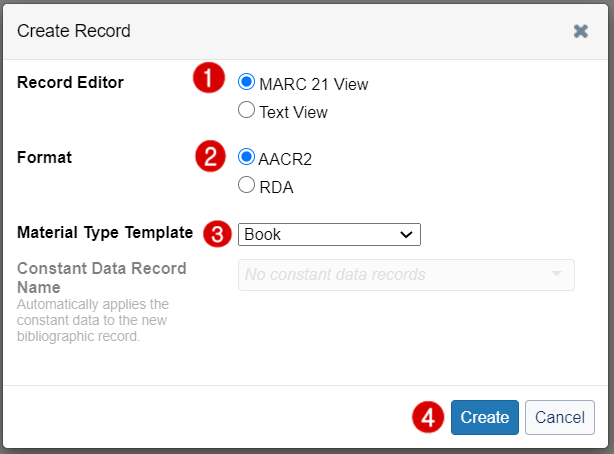This screenshot has height=454, width=614.
Task: Click the Format section label
Action: 44,157
